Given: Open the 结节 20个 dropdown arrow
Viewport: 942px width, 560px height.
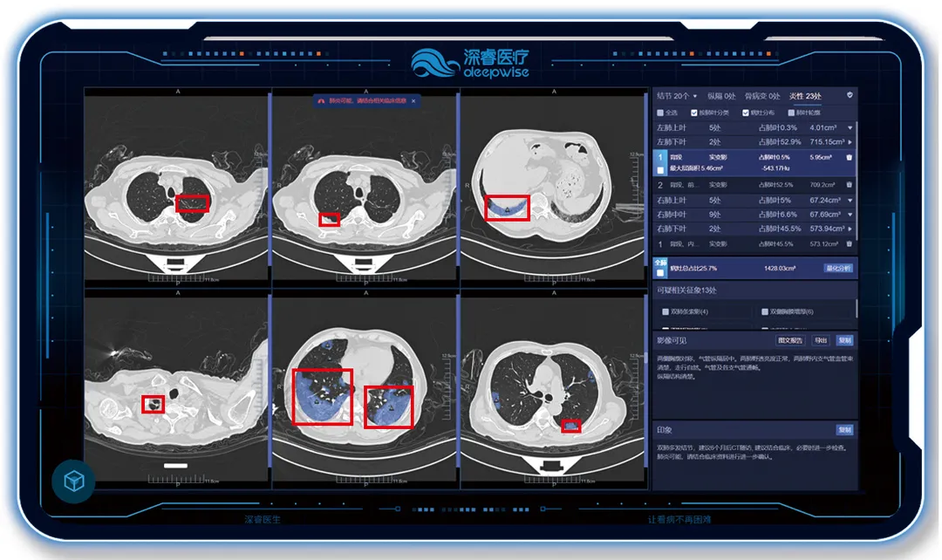Looking at the screenshot, I should 695,96.
